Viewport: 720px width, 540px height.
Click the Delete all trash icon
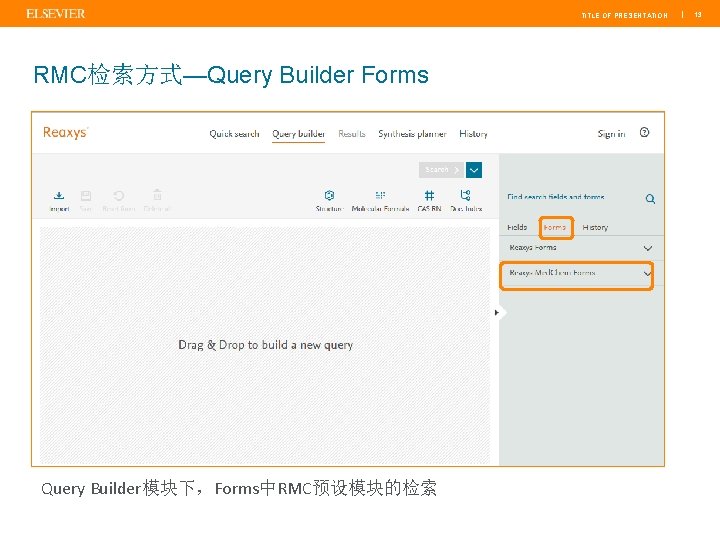tap(157, 195)
